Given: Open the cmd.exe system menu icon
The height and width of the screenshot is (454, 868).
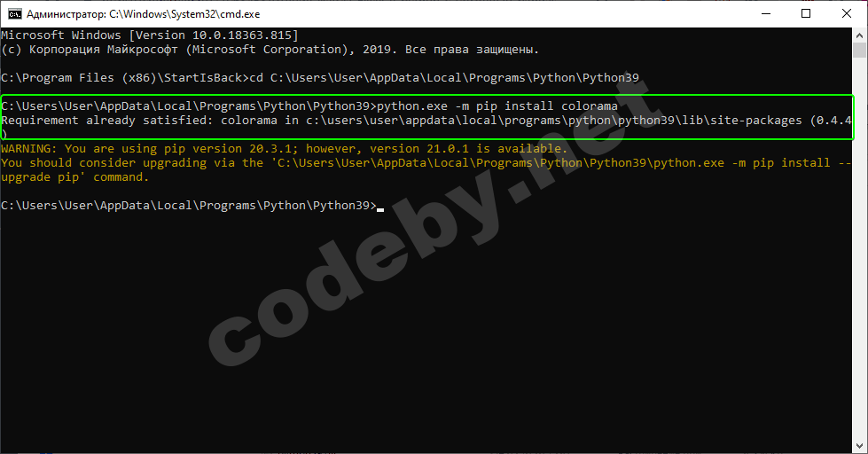Looking at the screenshot, I should (x=14, y=14).
